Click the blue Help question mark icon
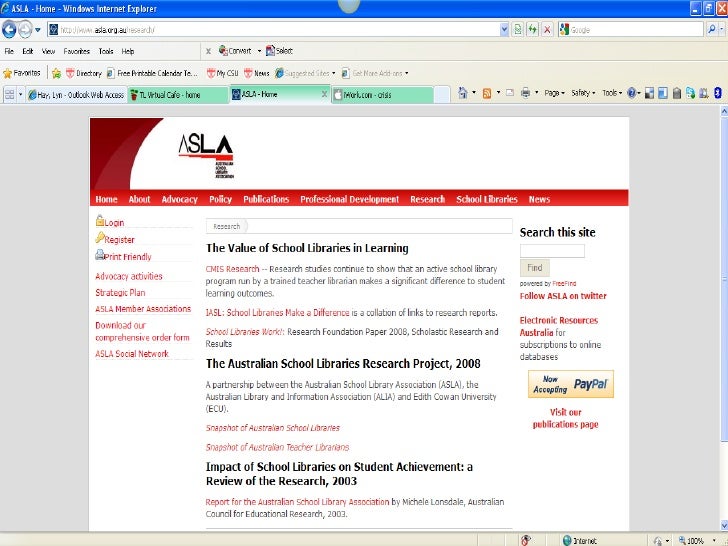 tap(631, 93)
